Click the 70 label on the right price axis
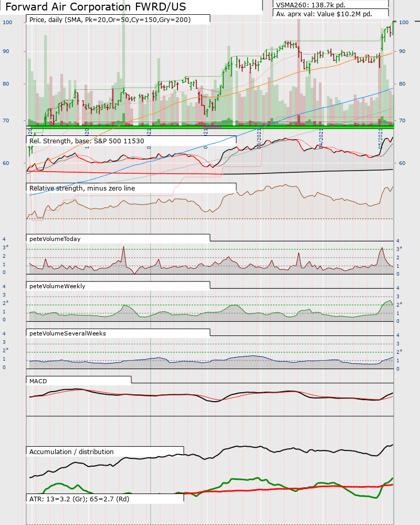This screenshot has width=420, height=525. pyautogui.click(x=402, y=121)
